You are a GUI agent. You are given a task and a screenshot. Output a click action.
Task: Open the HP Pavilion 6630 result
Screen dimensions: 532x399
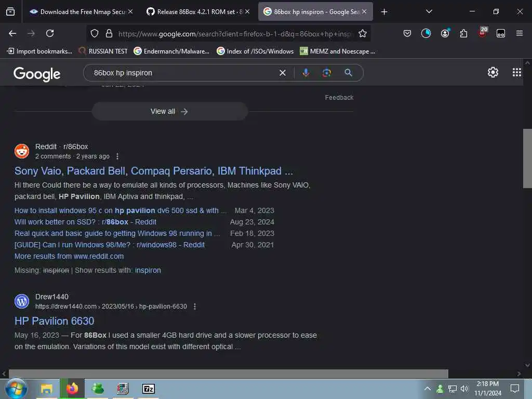click(54, 321)
